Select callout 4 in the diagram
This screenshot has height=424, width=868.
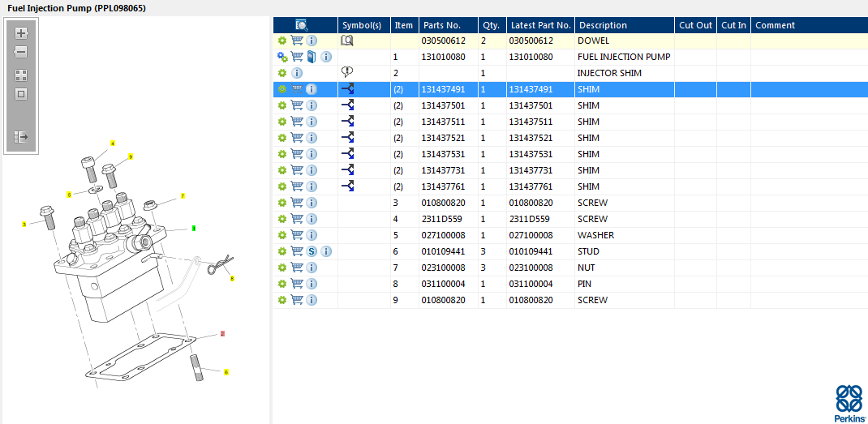pos(113,143)
